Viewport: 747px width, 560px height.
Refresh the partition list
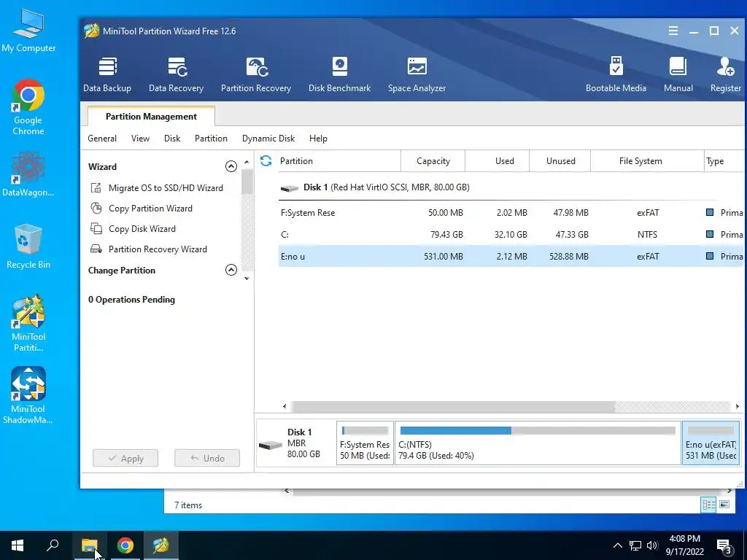266,161
